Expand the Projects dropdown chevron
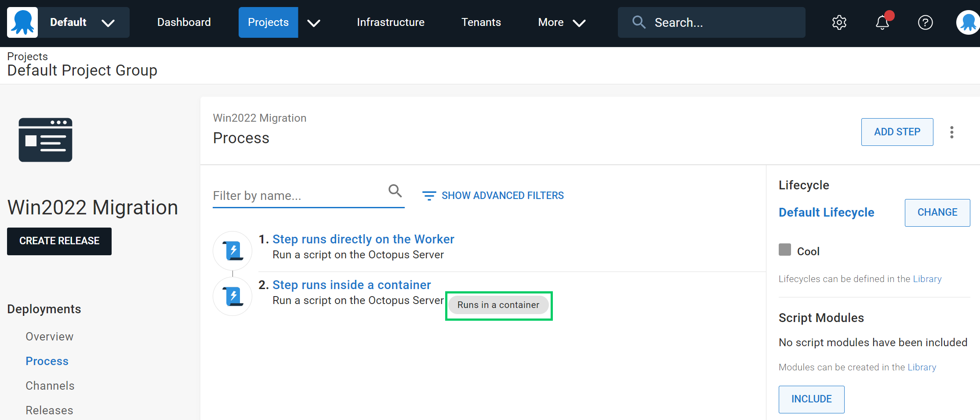Viewport: 980px width, 420px height. pos(314,23)
